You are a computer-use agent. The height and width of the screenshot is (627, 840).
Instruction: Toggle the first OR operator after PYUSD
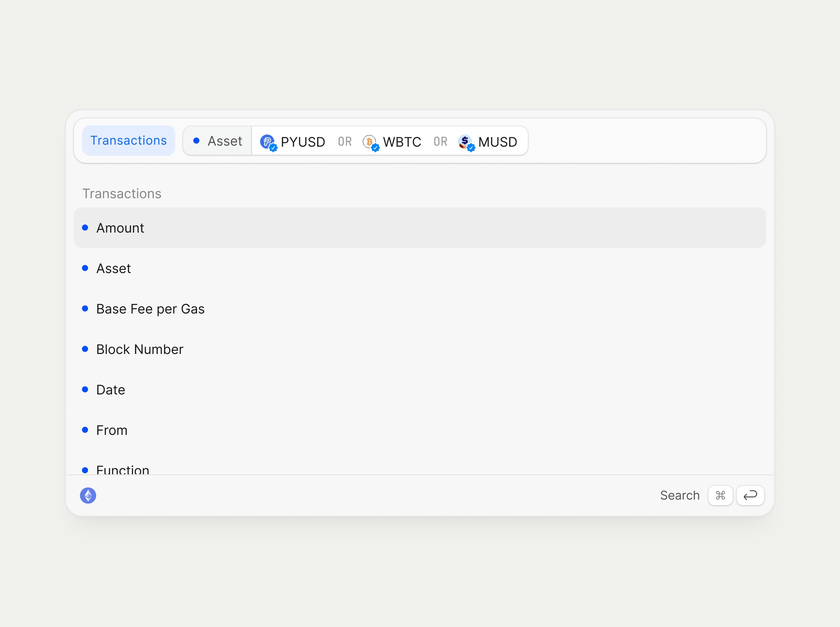(x=345, y=142)
